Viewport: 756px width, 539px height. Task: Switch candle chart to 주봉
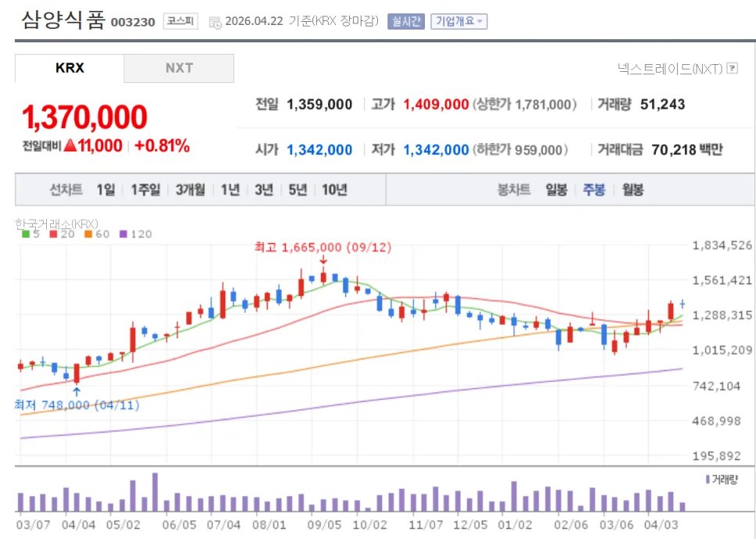(593, 190)
